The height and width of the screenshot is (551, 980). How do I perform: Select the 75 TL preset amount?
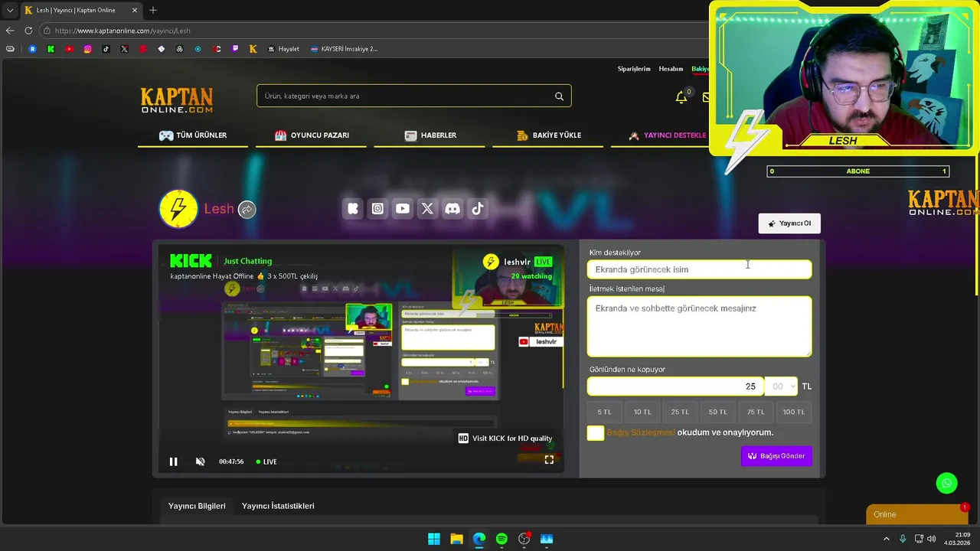coord(756,412)
